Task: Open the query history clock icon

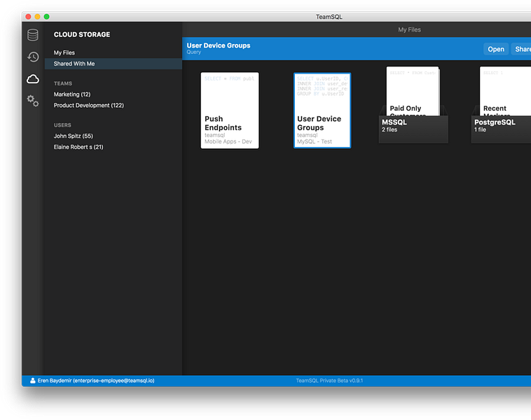Action: tap(33, 57)
